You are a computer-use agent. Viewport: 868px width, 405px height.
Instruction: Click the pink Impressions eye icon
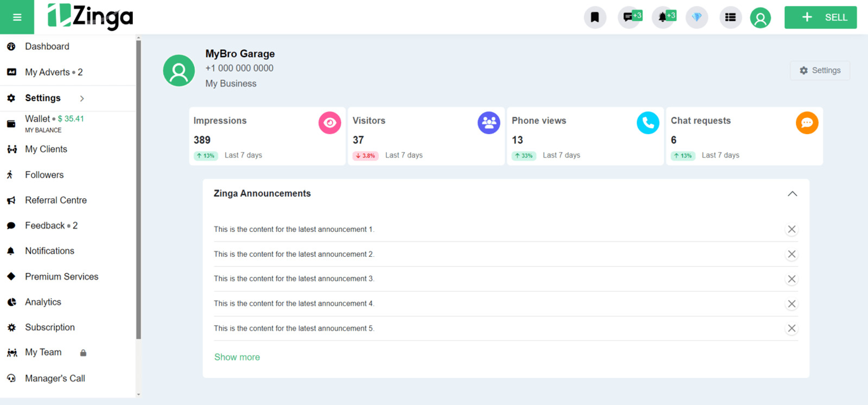coord(329,123)
